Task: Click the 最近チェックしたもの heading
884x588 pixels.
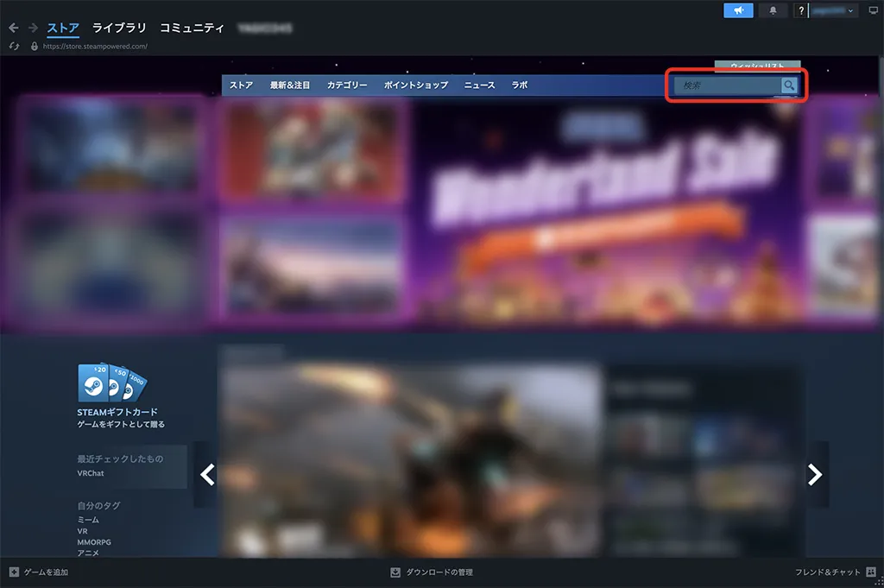Action: pyautogui.click(x=120, y=458)
